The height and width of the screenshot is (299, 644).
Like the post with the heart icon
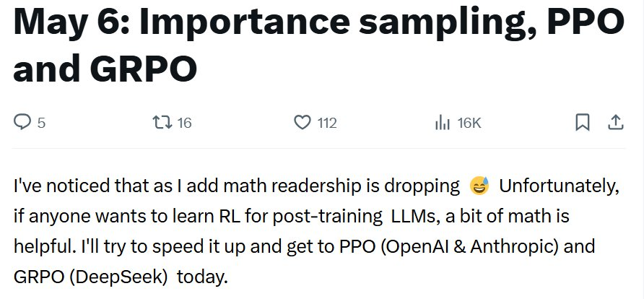[303, 122]
